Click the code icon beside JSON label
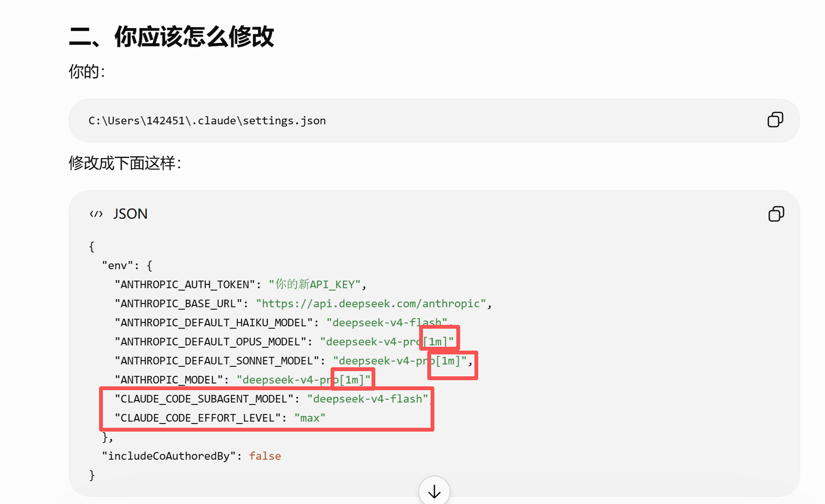The height and width of the screenshot is (504, 825). [x=96, y=214]
